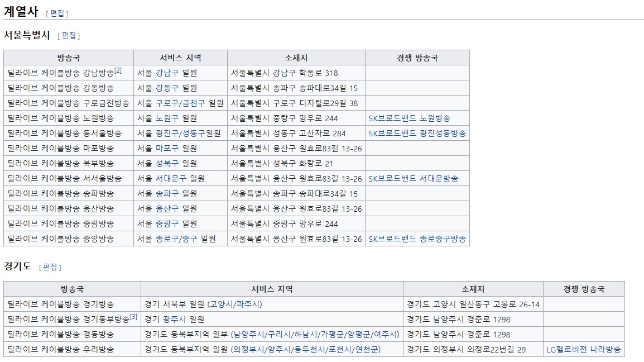
Task: Open LG헬로비전 나라방송 link
Action: click(x=584, y=349)
